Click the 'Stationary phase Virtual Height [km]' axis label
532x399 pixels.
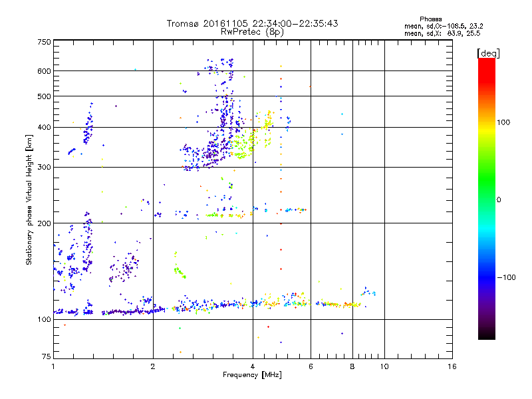(x=29, y=200)
